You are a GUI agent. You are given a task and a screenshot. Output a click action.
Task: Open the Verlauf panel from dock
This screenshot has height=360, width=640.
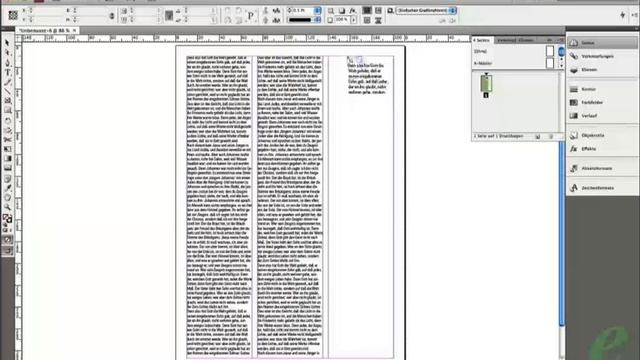[x=602, y=116]
